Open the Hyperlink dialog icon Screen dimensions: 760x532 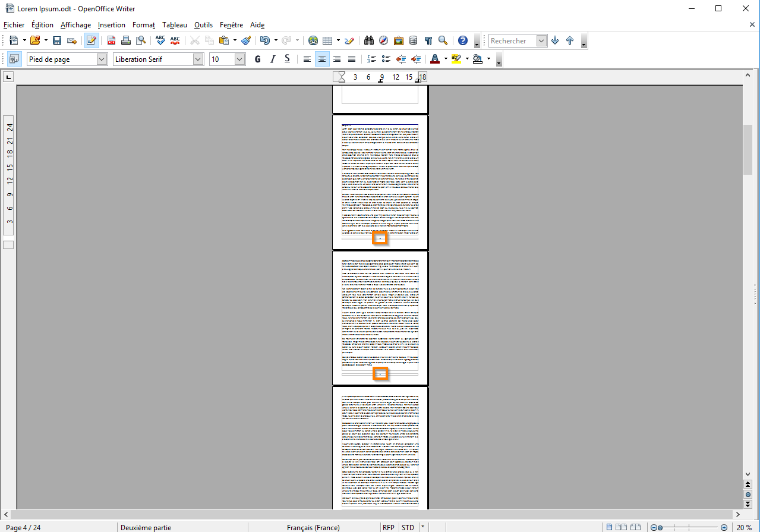pos(313,40)
